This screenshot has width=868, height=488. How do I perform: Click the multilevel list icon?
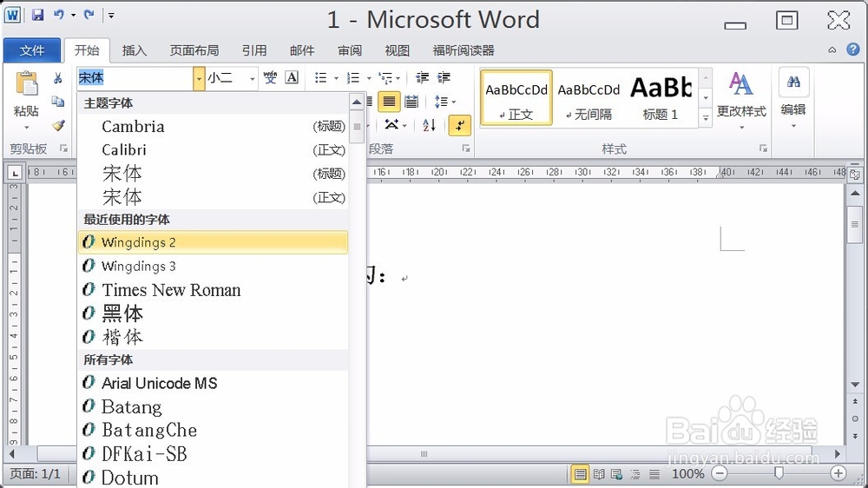tap(385, 77)
